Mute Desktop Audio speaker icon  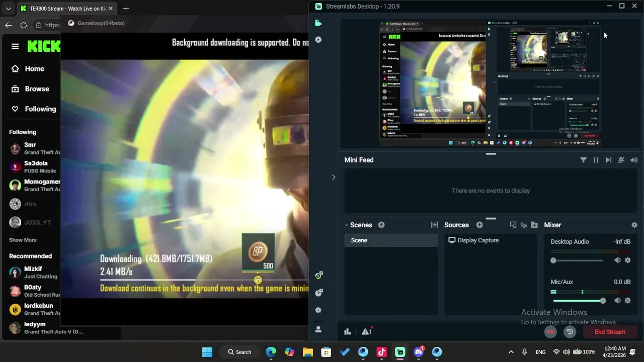pos(617,260)
